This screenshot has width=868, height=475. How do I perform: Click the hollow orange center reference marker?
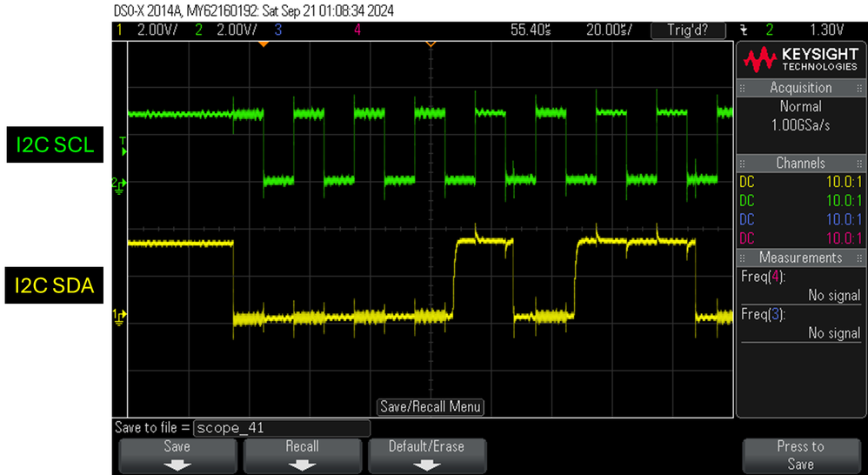(431, 43)
